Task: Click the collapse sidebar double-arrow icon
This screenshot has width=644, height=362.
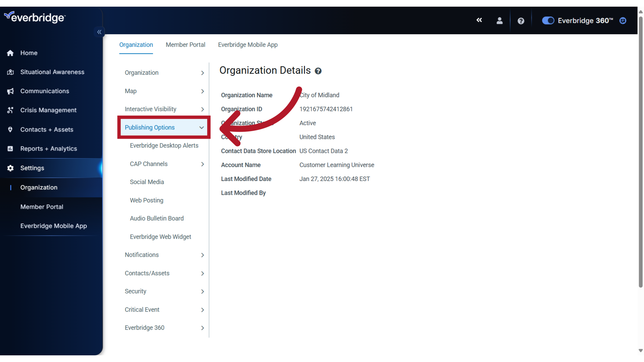Action: (x=99, y=32)
